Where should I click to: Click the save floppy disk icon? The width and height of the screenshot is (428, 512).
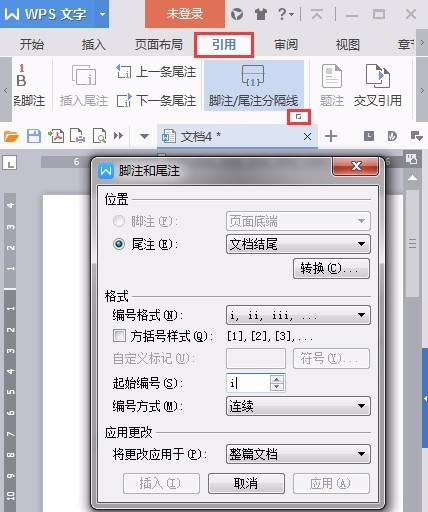(x=34, y=136)
